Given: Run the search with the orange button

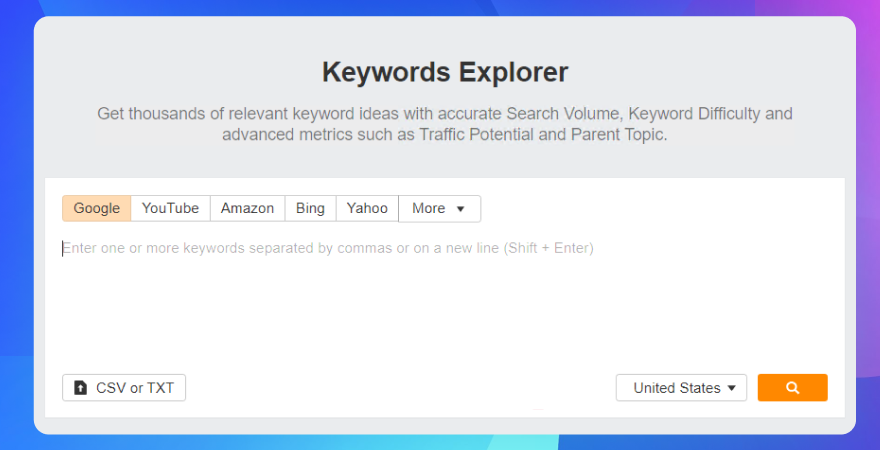Looking at the screenshot, I should [792, 388].
